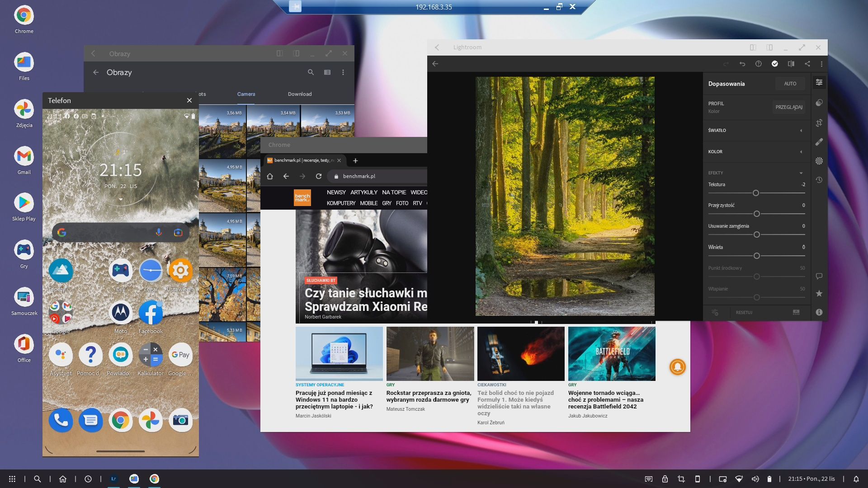Show photo info in Lightroom

pos(819,312)
